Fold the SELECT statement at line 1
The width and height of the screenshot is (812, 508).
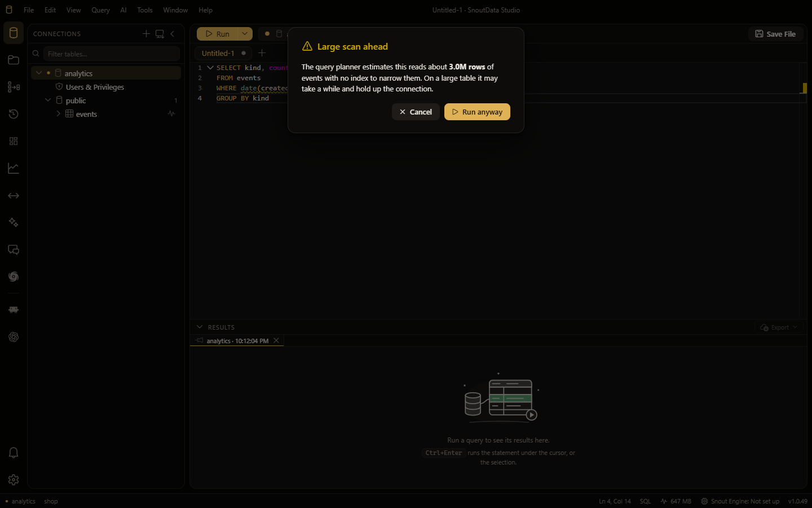coord(210,68)
